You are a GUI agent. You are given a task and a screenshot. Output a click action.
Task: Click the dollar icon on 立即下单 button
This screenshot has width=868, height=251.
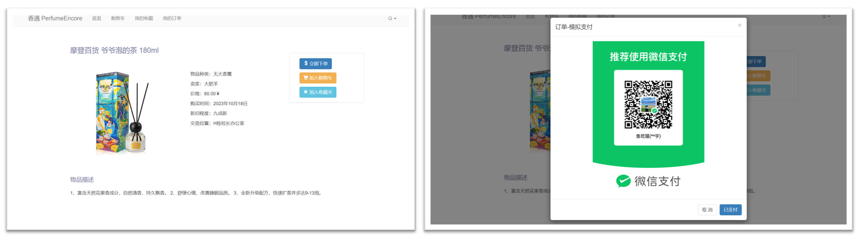[306, 63]
